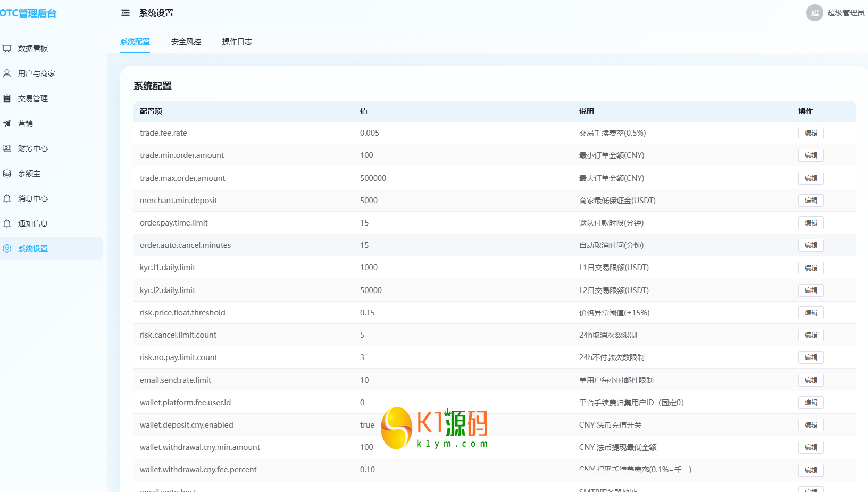The image size is (868, 492).
Task: Edit the risk.cancel.limit.count row
Action: point(811,335)
